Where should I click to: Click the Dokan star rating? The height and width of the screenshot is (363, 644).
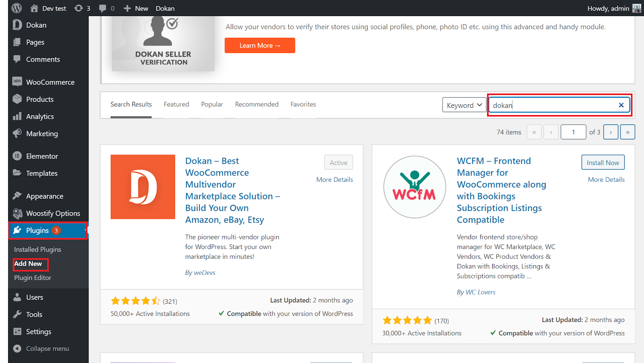click(x=135, y=301)
